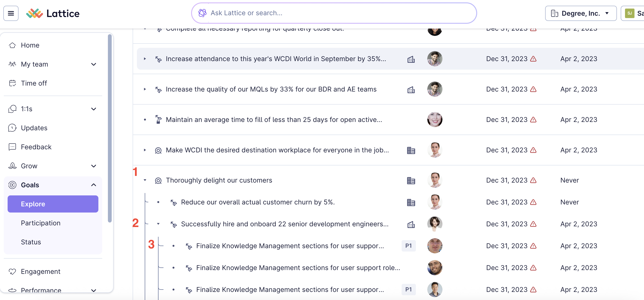Click the Lattice logo

[x=53, y=13]
